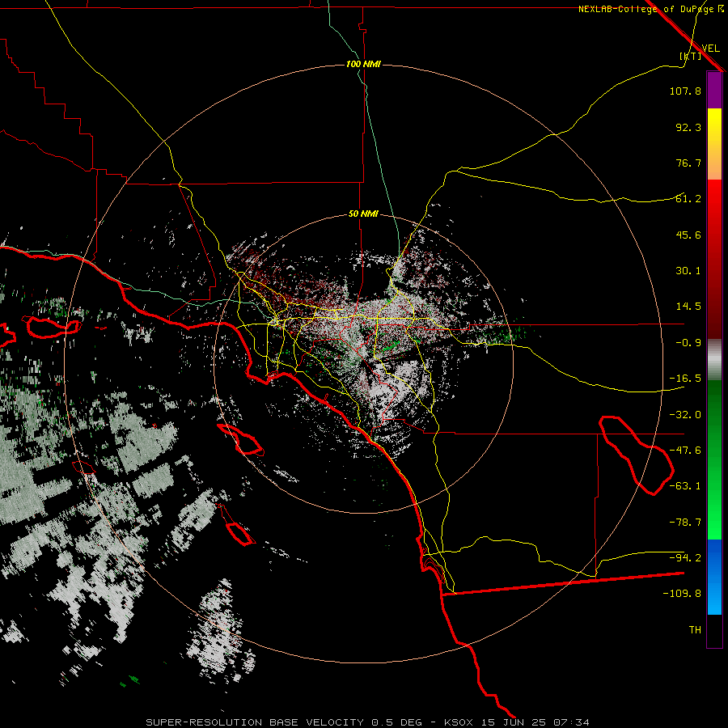Click the -0.9 velocity scale value
Image resolution: width=728 pixels, height=728 pixels.
688,343
